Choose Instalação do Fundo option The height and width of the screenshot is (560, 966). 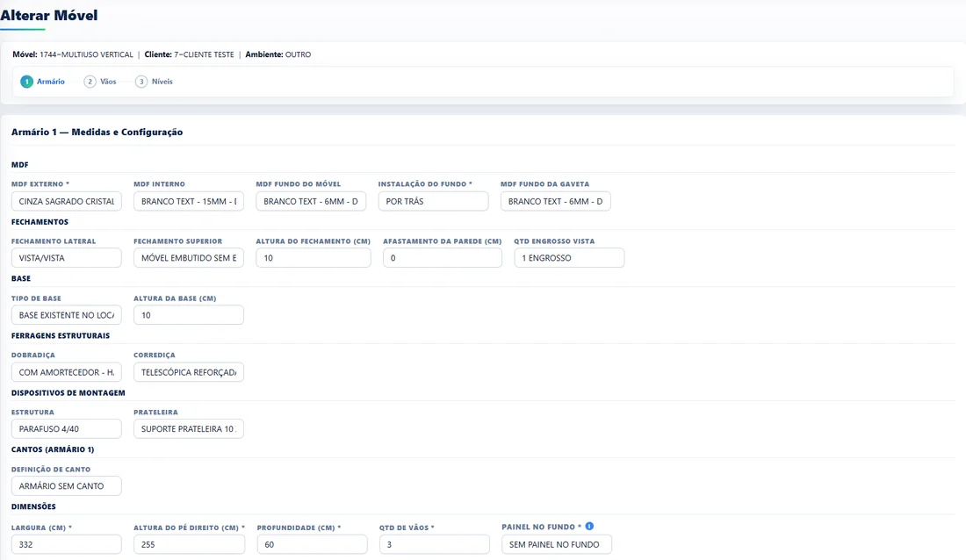[433, 202]
